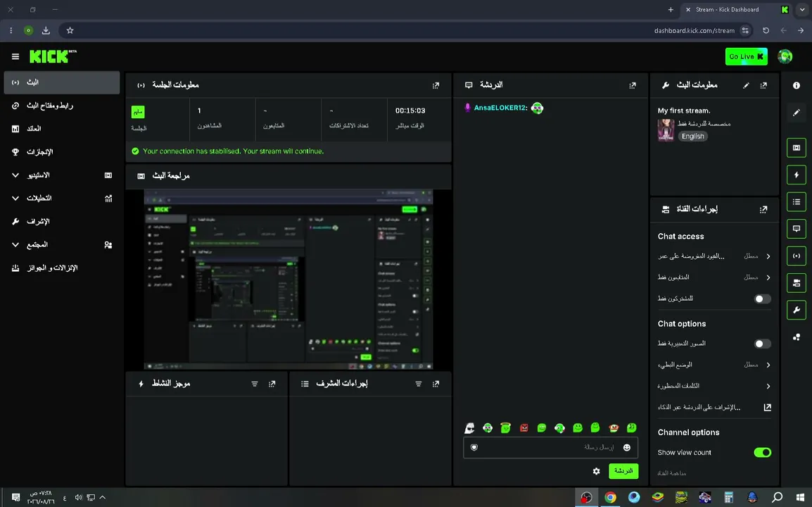Toggle stream info wrench button in right toolbar

click(797, 310)
